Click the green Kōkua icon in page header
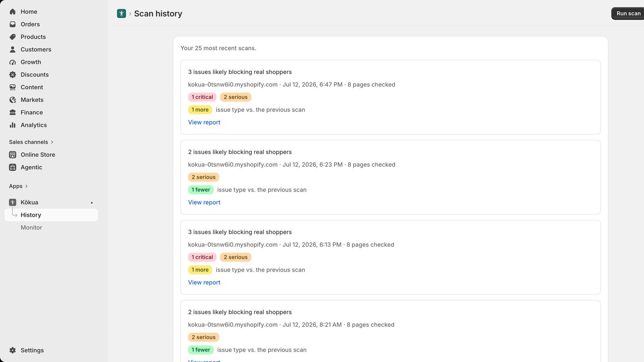 122,14
